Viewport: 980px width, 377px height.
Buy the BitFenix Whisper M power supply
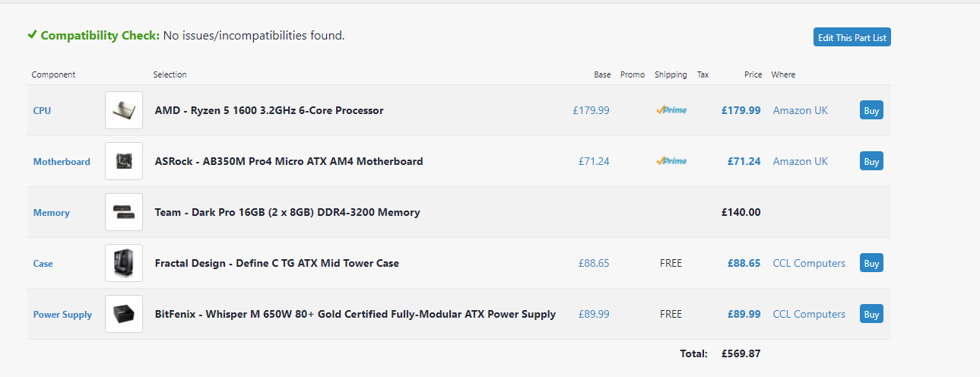871,314
